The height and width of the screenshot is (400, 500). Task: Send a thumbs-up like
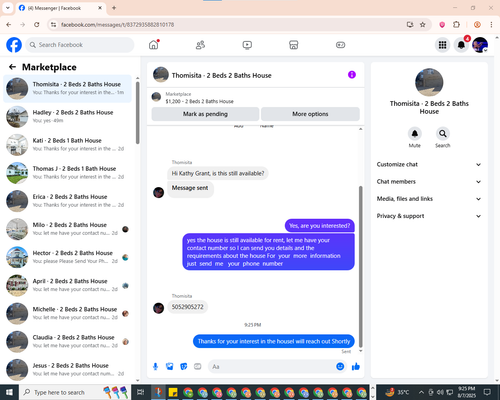[356, 367]
